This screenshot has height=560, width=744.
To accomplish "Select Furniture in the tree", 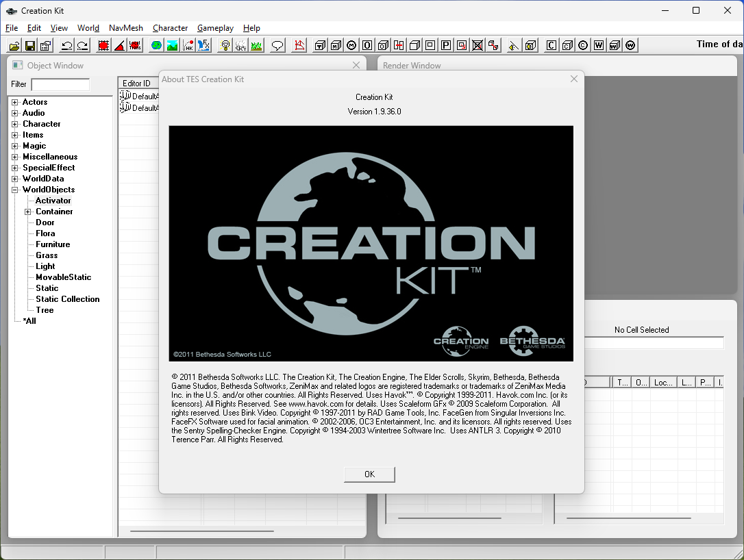I will click(53, 244).
